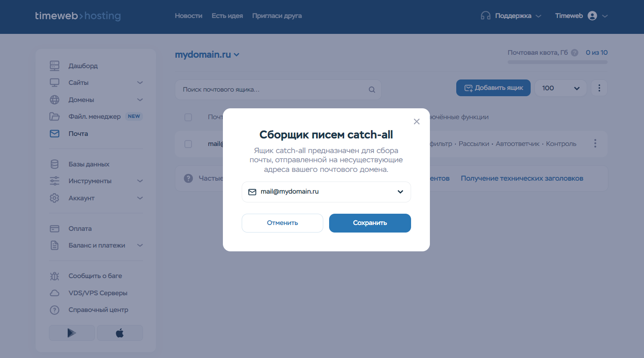The image size is (644, 358).
Task: Open Dashboard via its sidebar icon
Action: (x=54, y=66)
